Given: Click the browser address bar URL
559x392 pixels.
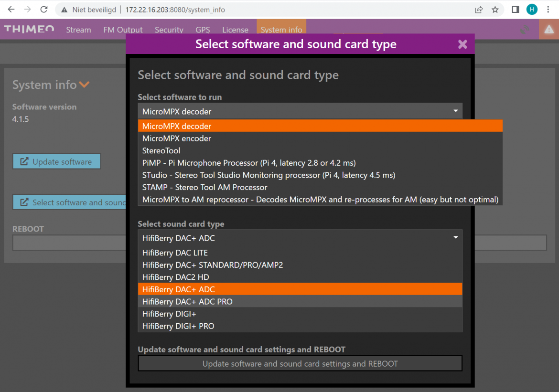Looking at the screenshot, I should [x=175, y=10].
